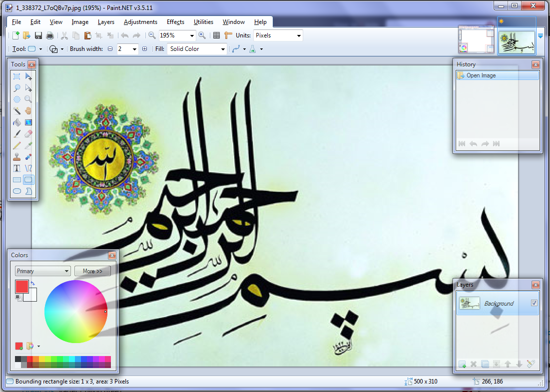Select the Pan hand tool
The height and width of the screenshot is (392, 550).
(28, 111)
